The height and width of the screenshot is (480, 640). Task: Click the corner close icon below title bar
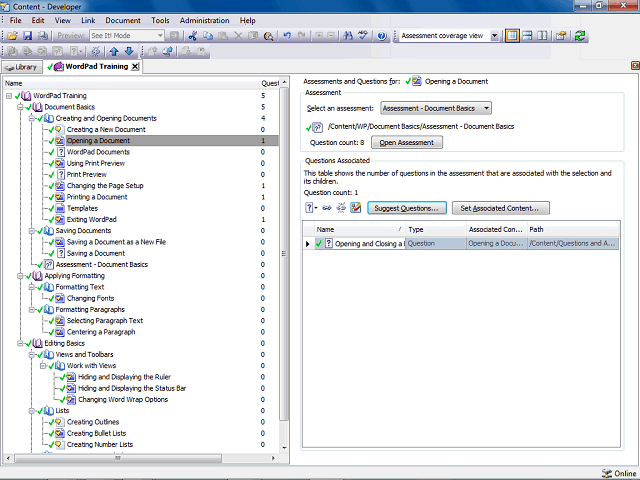pos(635,65)
